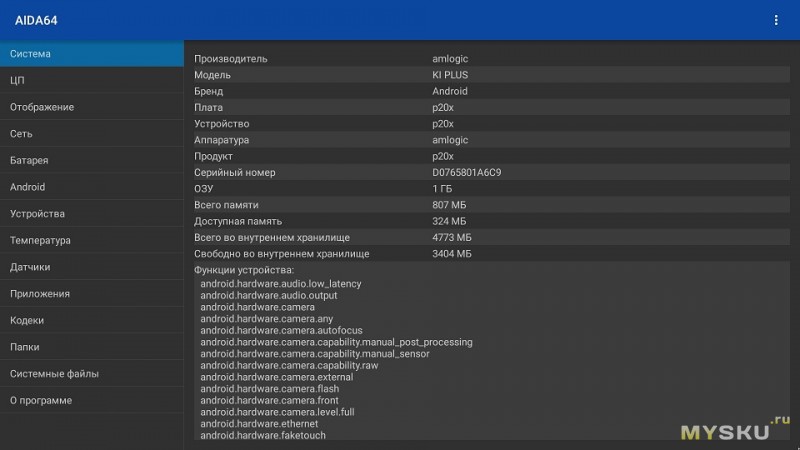Click the AIDA64 app title
The height and width of the screenshot is (450, 800).
[36, 20]
